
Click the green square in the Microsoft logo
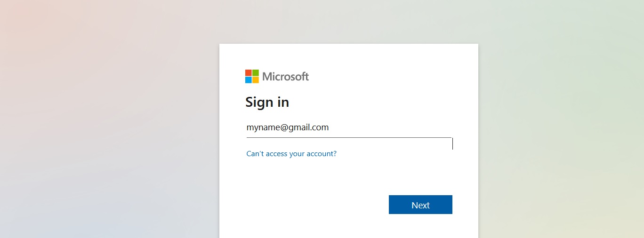(256, 73)
